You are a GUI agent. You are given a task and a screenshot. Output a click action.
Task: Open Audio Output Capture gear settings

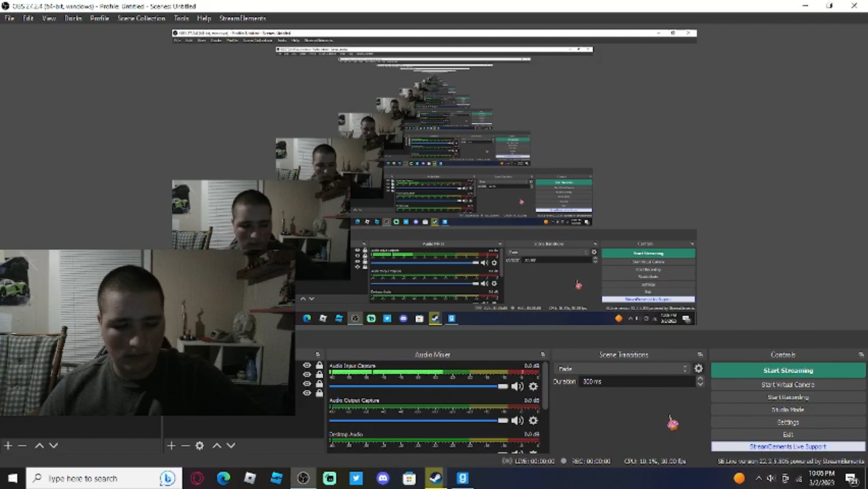[x=533, y=421]
